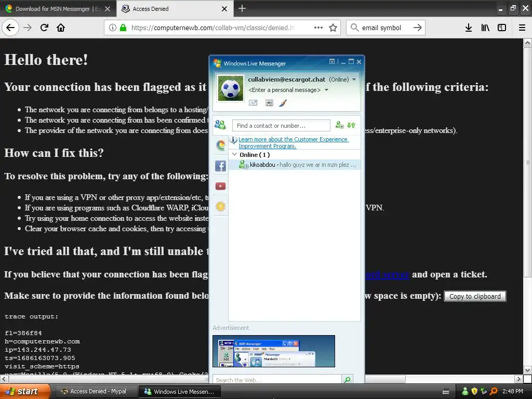Viewport: 532px width, 399px height.
Task: Add a contact in Messenger
Action: point(339,125)
